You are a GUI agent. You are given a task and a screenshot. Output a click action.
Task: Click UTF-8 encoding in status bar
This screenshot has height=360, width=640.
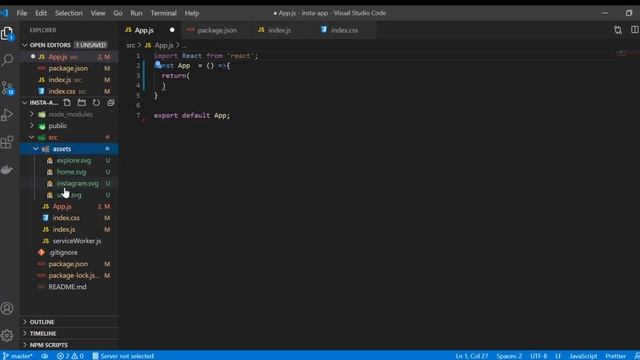[x=539, y=356]
